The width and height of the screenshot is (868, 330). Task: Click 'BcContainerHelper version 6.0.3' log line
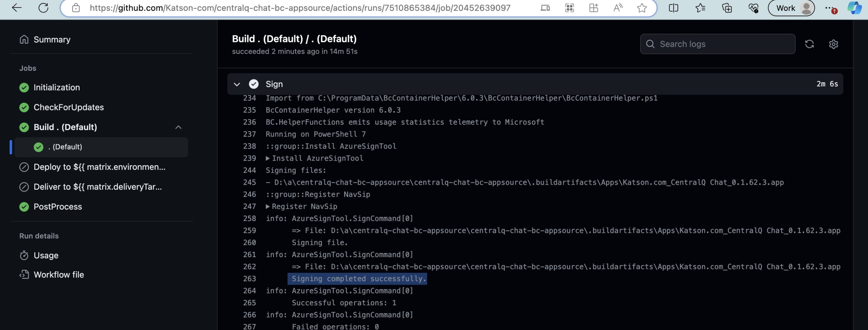[x=333, y=110]
